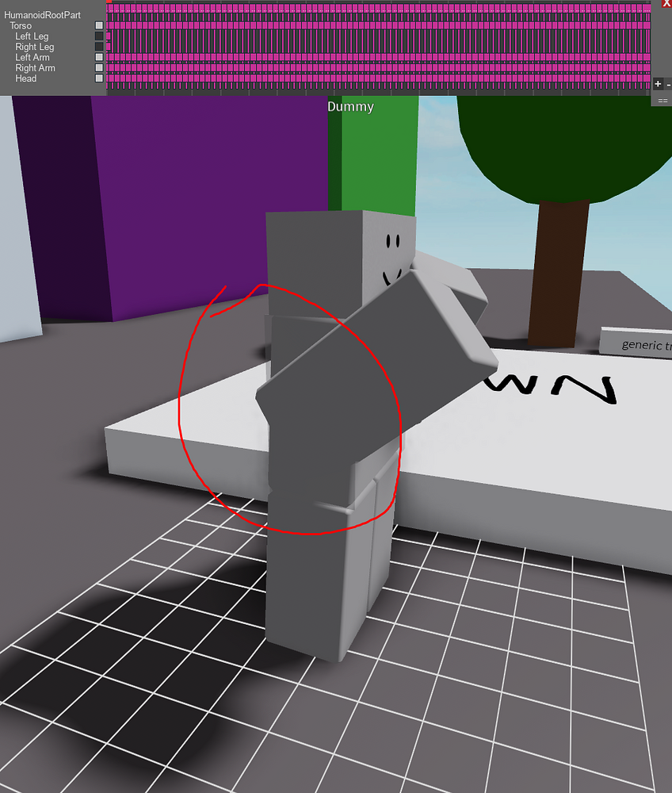Enable the Left Leg track checkbox
This screenshot has width=672, height=793.
(98, 36)
